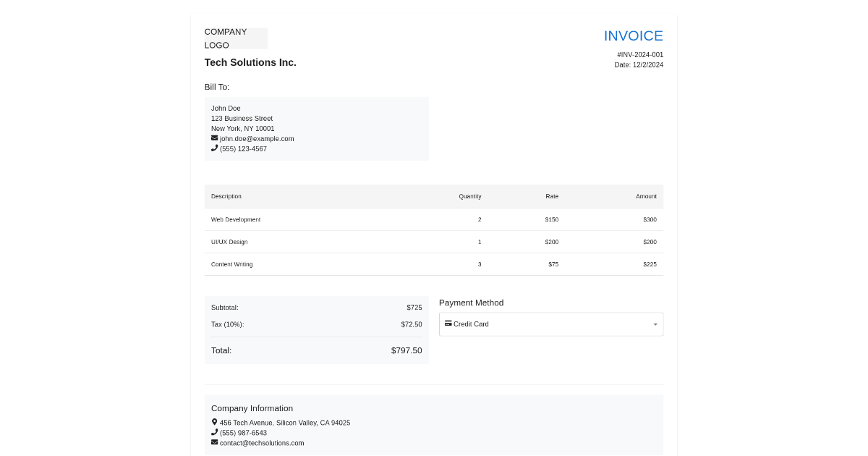Click the Quantity column header

coord(469,196)
